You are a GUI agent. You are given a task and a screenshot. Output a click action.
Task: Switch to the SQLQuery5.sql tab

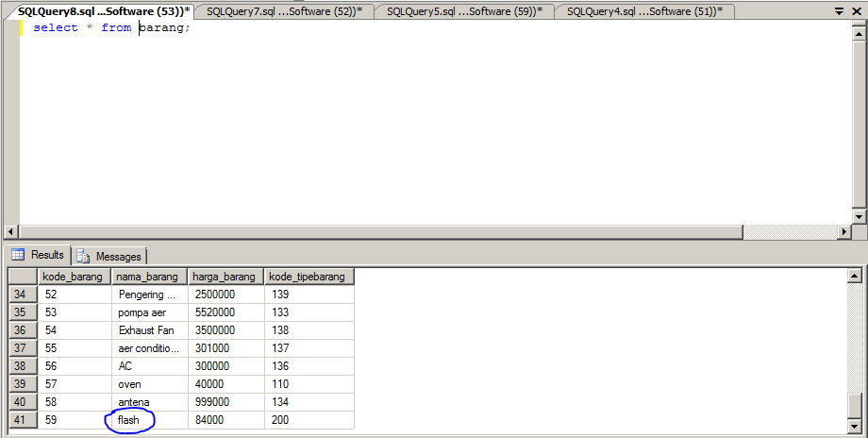click(464, 11)
